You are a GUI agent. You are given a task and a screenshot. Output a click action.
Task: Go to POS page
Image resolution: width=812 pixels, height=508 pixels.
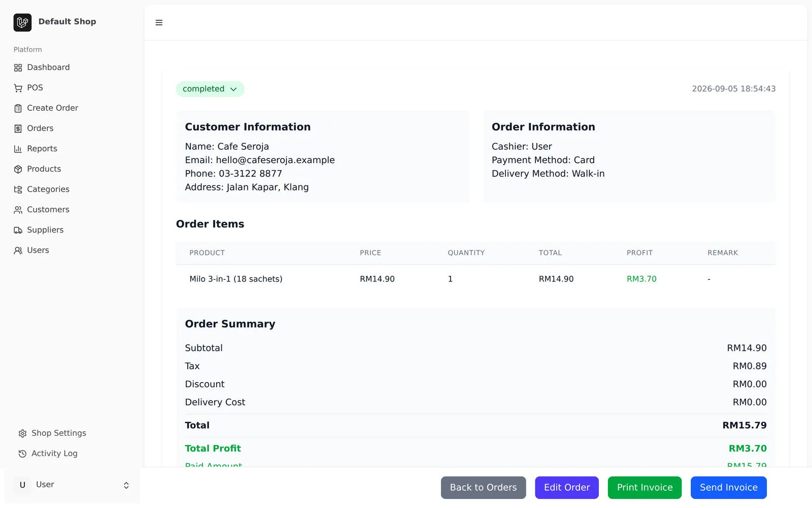pos(72,87)
